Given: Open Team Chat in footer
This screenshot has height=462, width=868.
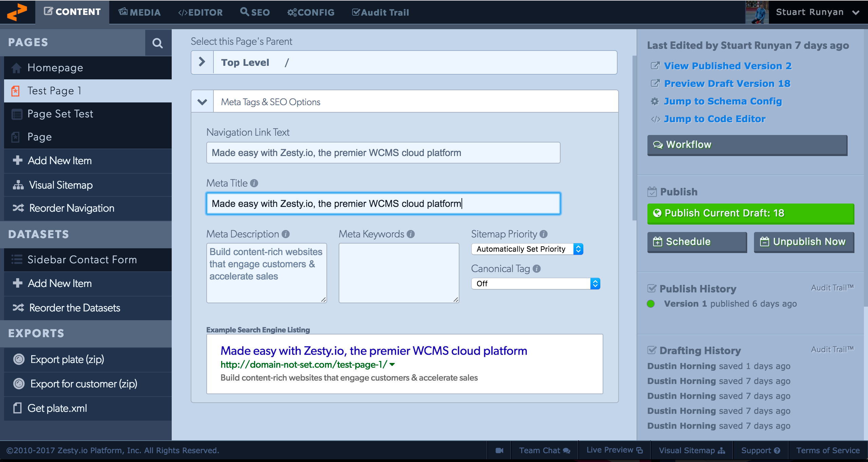Looking at the screenshot, I should pyautogui.click(x=544, y=450).
